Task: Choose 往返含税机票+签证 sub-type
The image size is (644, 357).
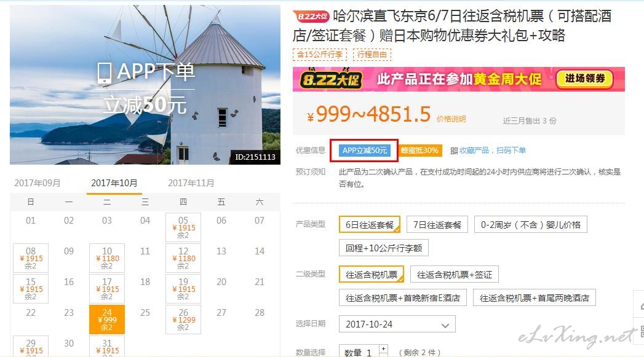Action: pos(455,275)
